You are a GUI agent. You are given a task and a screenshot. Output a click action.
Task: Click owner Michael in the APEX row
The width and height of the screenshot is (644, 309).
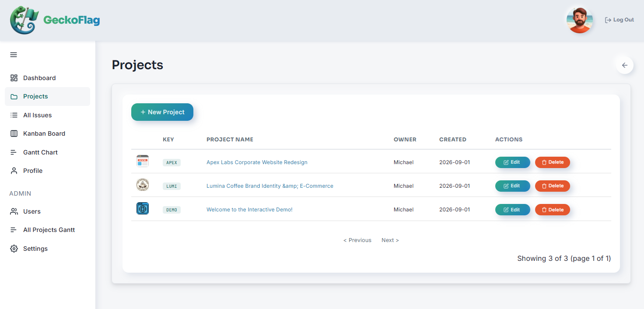click(x=403, y=162)
